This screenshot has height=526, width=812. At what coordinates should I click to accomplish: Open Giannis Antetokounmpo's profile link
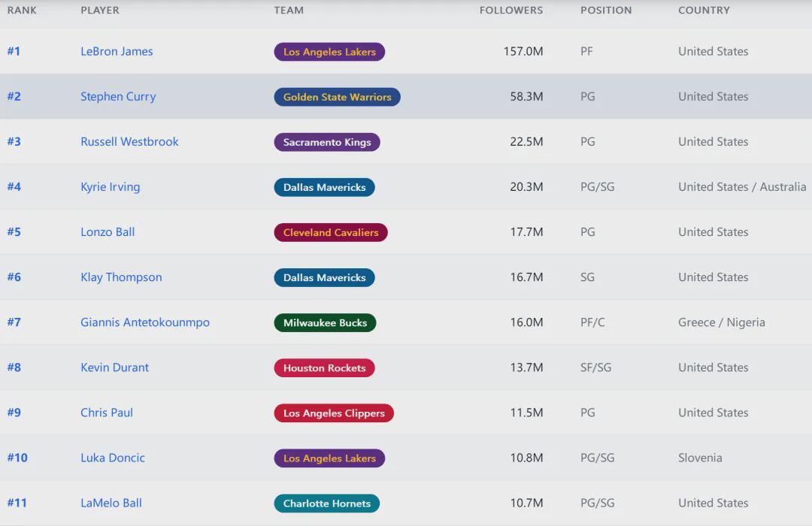[145, 322]
